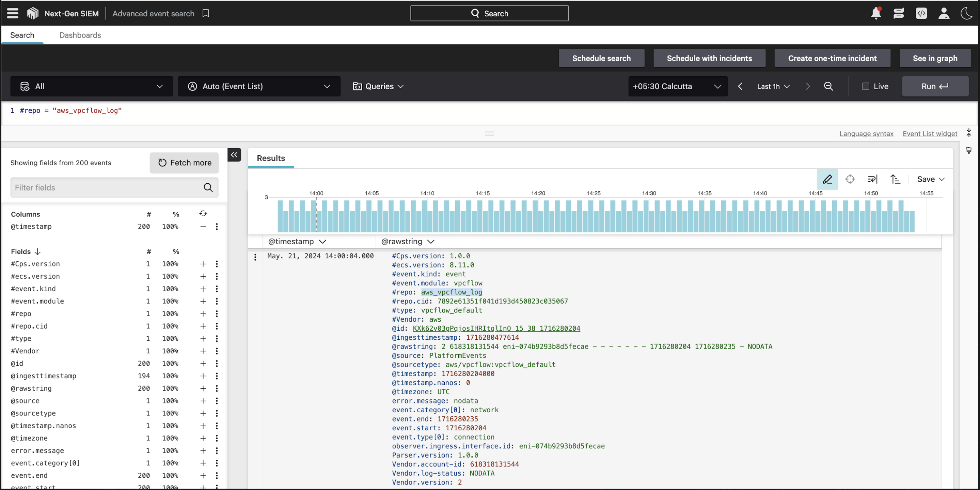Remove @timestamp column with minus icon

pos(203,227)
